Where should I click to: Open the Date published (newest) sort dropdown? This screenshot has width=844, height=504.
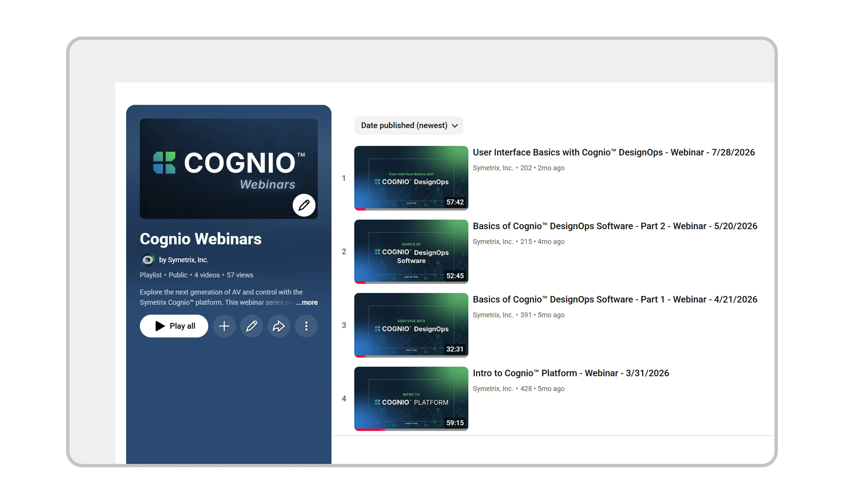(409, 125)
